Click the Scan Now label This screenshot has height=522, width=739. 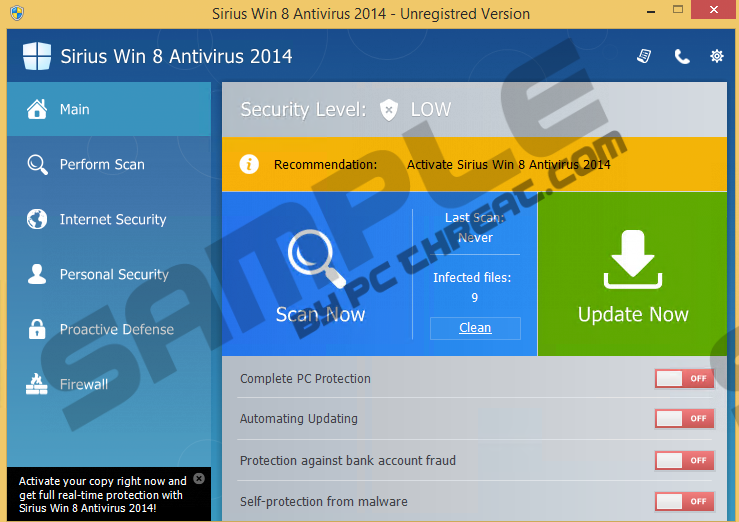click(x=320, y=314)
